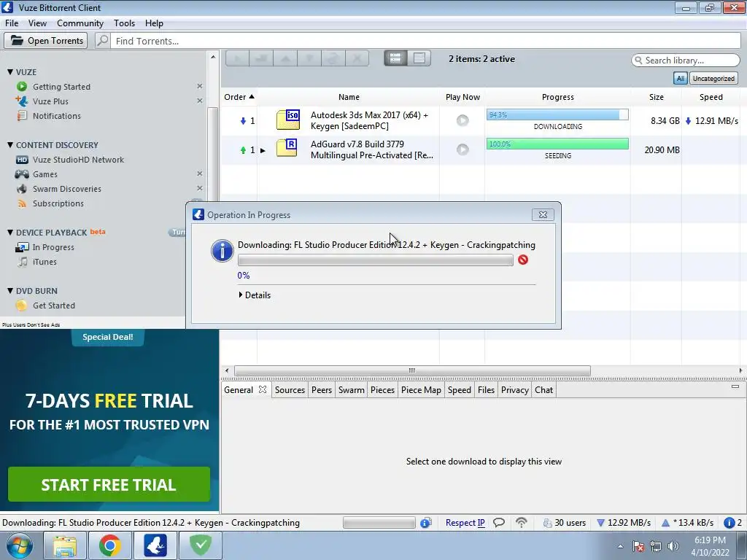The height and width of the screenshot is (560, 747).
Task: Select the All category filter
Action: coord(681,79)
